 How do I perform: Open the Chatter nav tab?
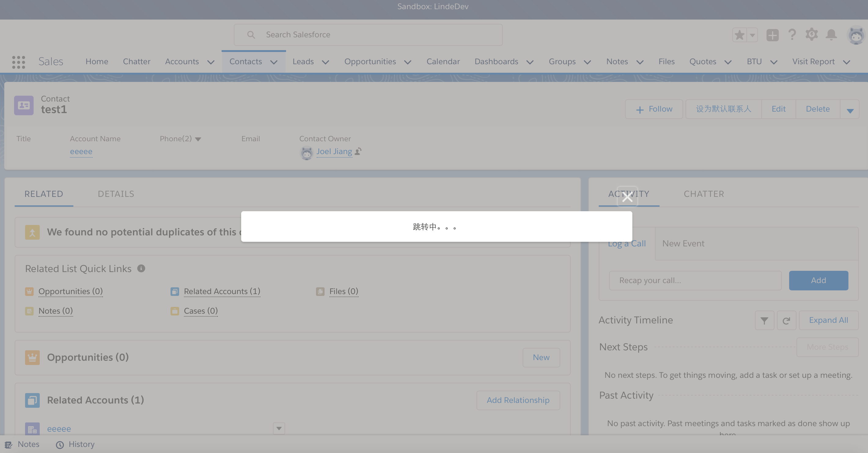point(137,61)
